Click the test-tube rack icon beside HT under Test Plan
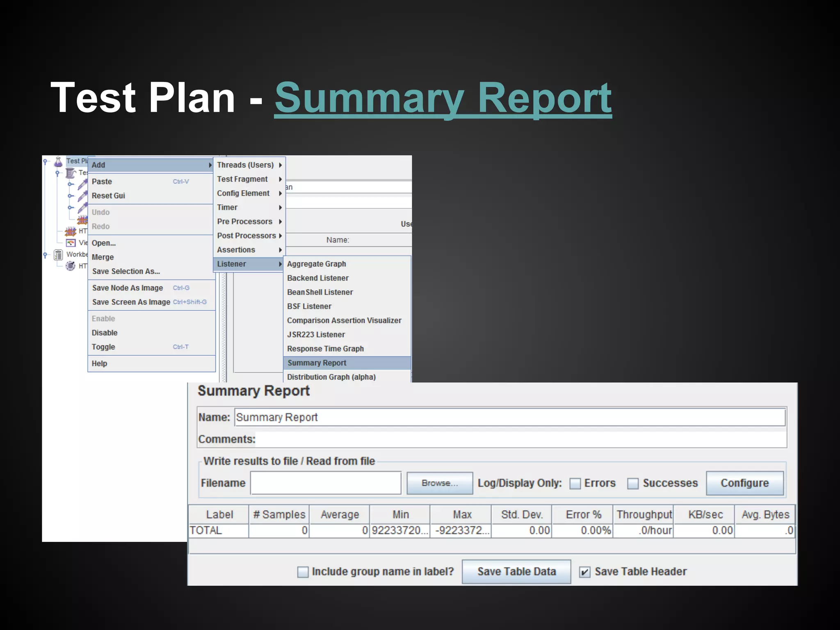The width and height of the screenshot is (840, 630). click(71, 231)
